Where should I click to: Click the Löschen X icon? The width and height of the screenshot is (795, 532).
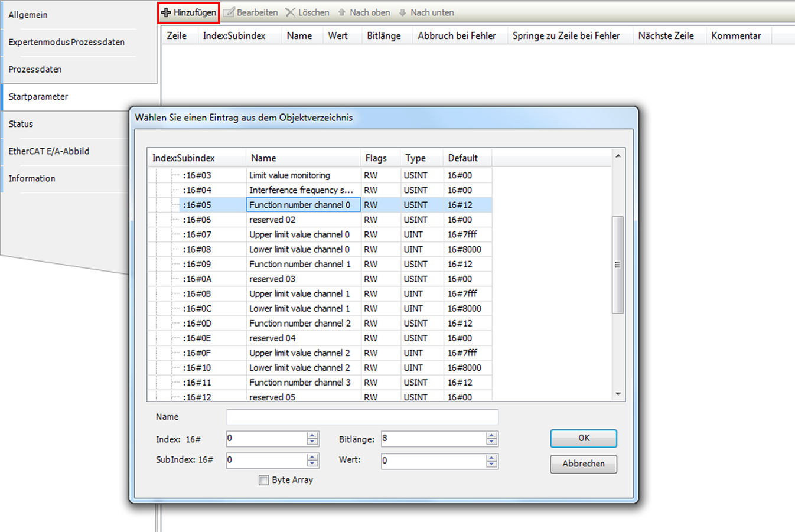290,12
